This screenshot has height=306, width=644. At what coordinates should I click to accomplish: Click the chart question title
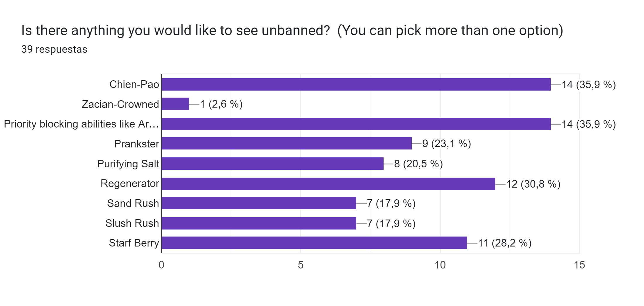click(292, 30)
